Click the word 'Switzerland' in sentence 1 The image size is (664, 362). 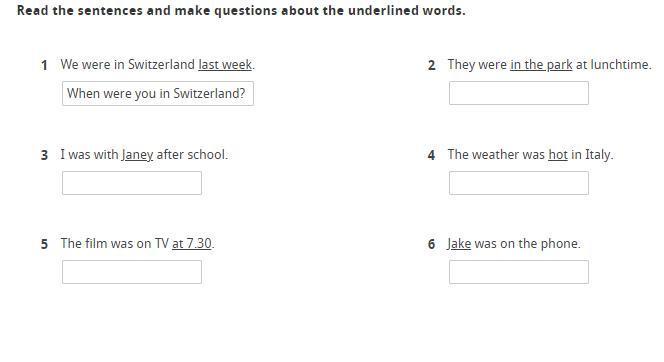coord(161,64)
